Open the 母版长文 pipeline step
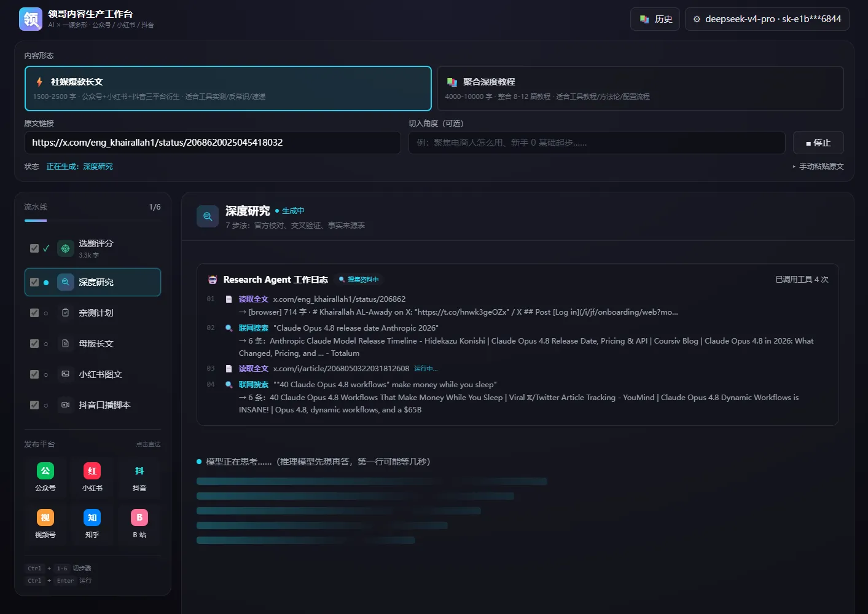Viewport: 868px width, 614px height. 93,344
